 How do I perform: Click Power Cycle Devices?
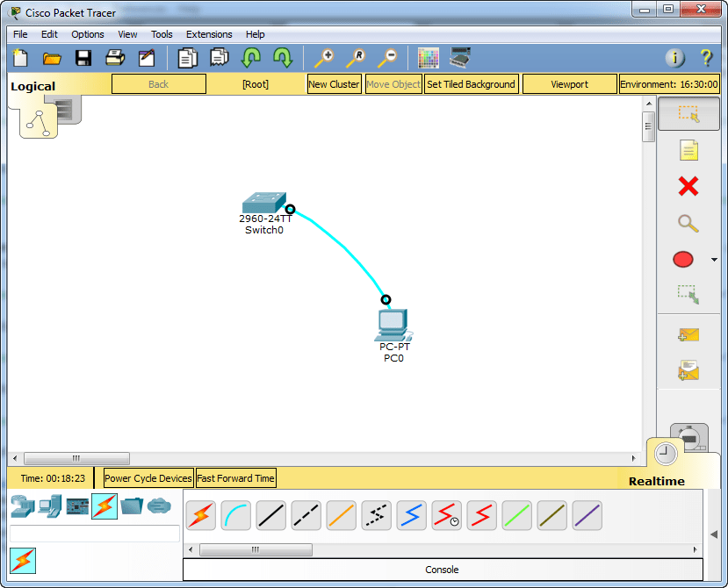click(148, 477)
